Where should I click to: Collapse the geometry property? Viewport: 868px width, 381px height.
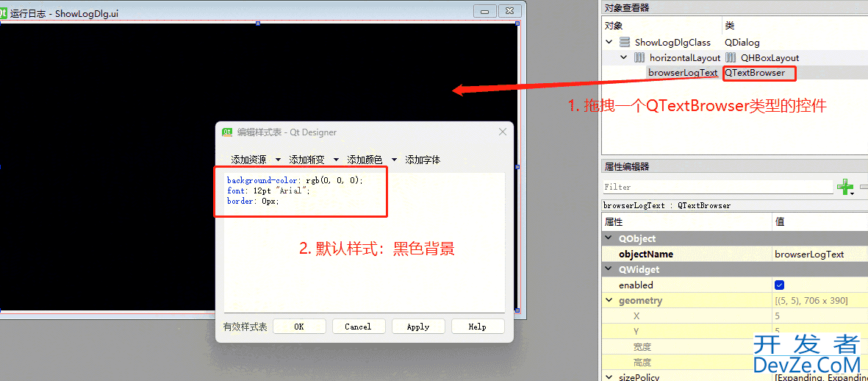pyautogui.click(x=609, y=301)
